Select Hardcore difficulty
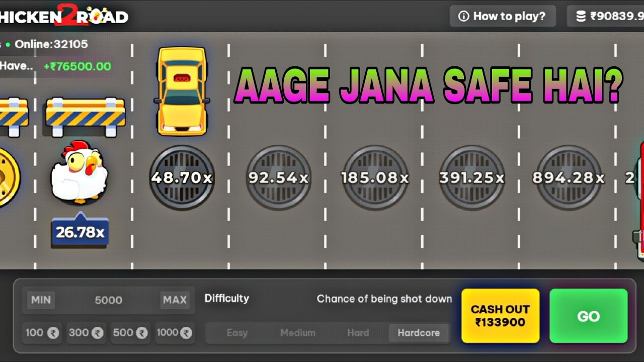Image resolution: width=644 pixels, height=362 pixels. pyautogui.click(x=419, y=333)
